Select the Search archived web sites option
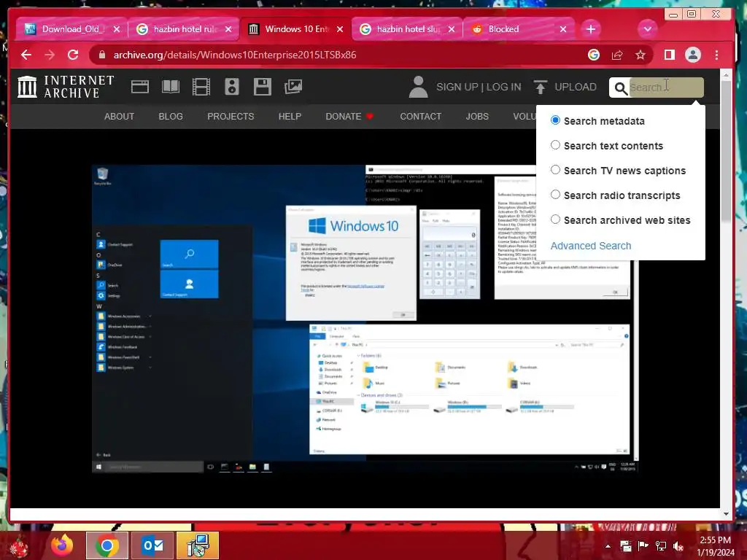 coord(555,219)
